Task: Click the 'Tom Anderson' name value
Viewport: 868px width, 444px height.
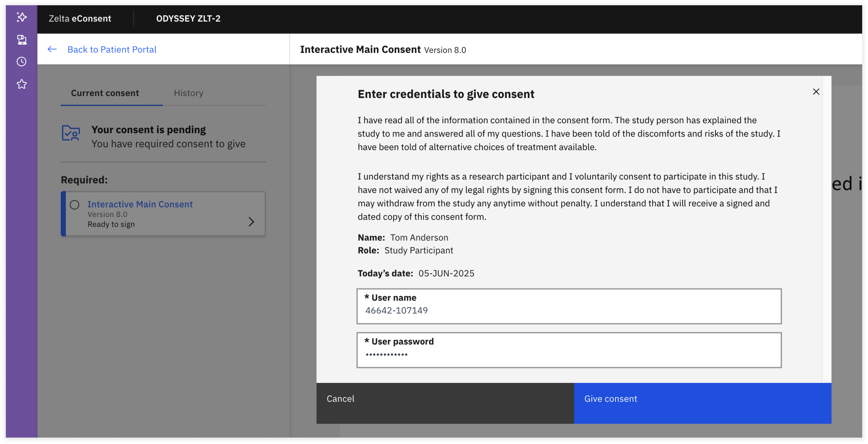Action: [x=419, y=237]
